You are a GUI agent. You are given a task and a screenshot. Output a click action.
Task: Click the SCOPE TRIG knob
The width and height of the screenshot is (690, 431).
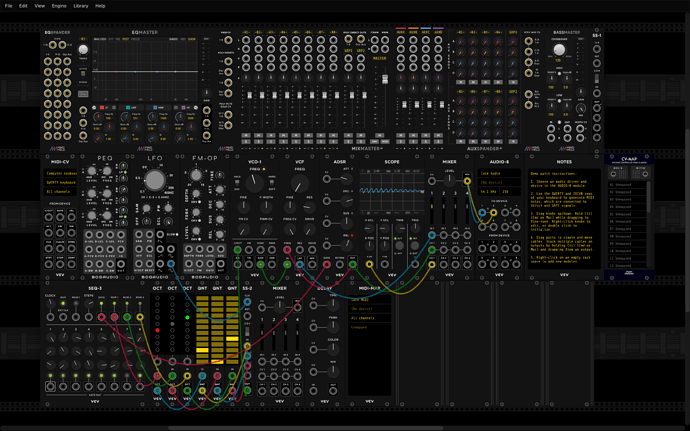415,229
